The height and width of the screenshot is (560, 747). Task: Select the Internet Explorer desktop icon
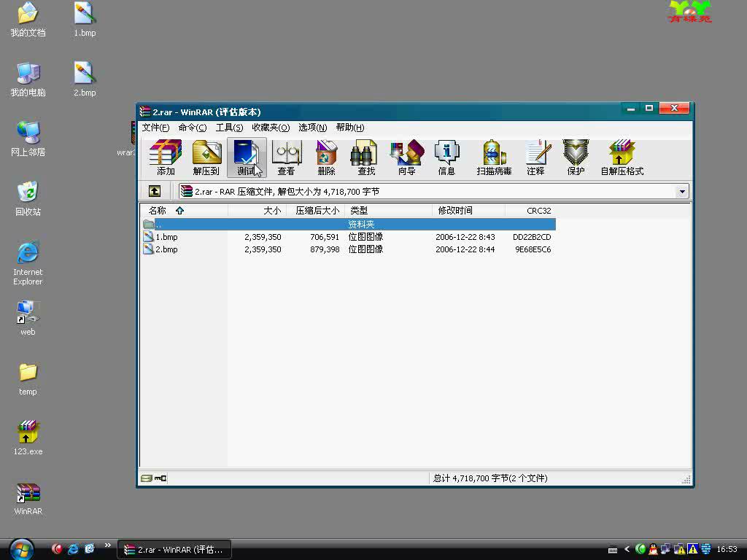pyautogui.click(x=28, y=263)
